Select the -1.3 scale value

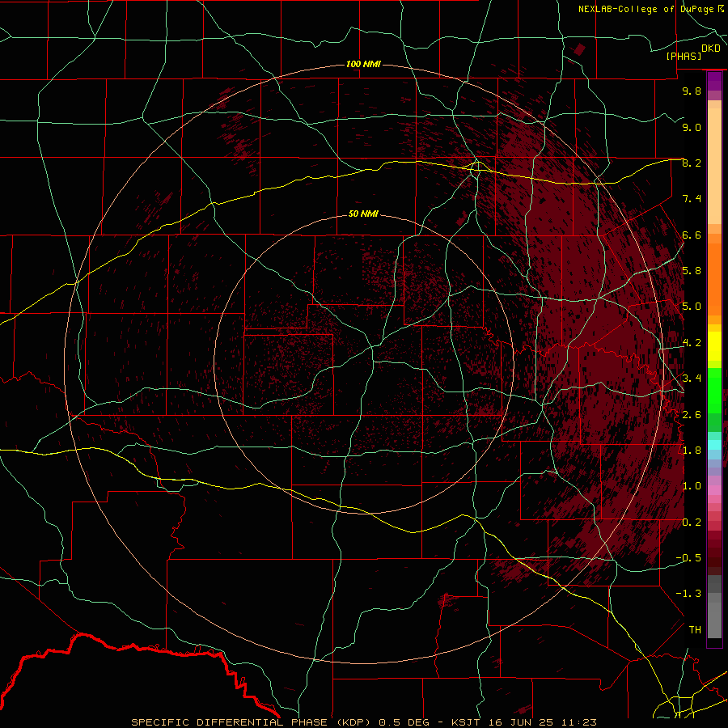pos(688,594)
